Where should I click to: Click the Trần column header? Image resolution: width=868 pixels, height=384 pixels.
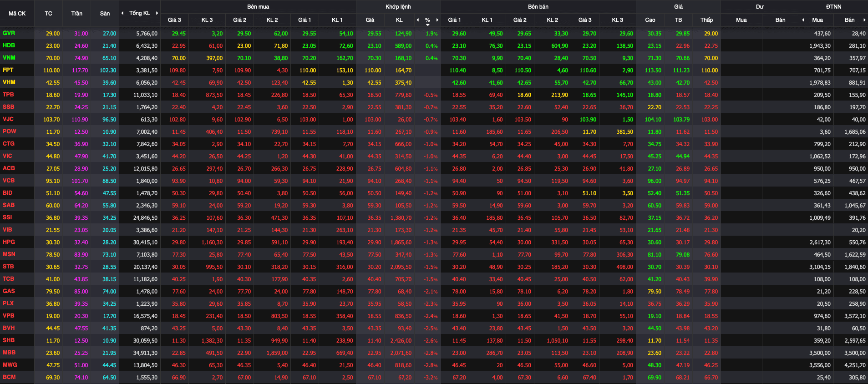pos(77,14)
